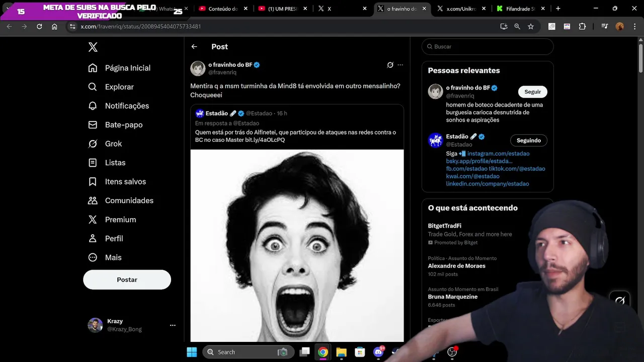Image resolution: width=644 pixels, height=362 pixels.
Task: Open Task View on taskbar
Action: coord(305,352)
